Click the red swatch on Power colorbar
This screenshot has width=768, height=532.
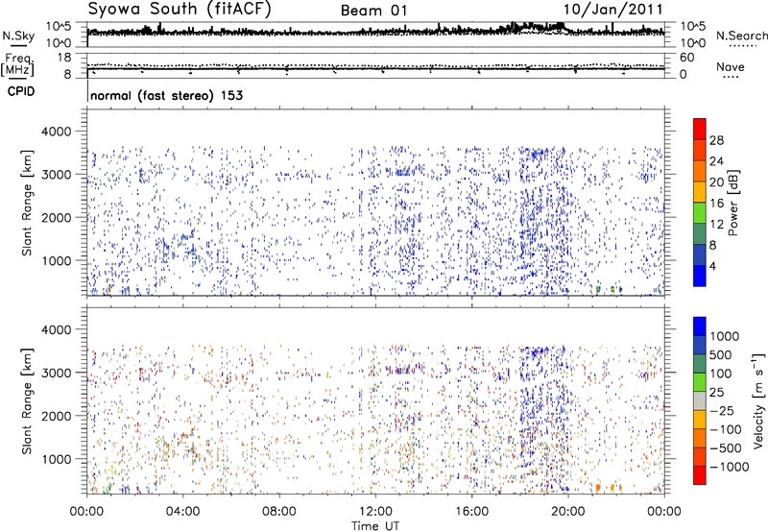(700, 130)
